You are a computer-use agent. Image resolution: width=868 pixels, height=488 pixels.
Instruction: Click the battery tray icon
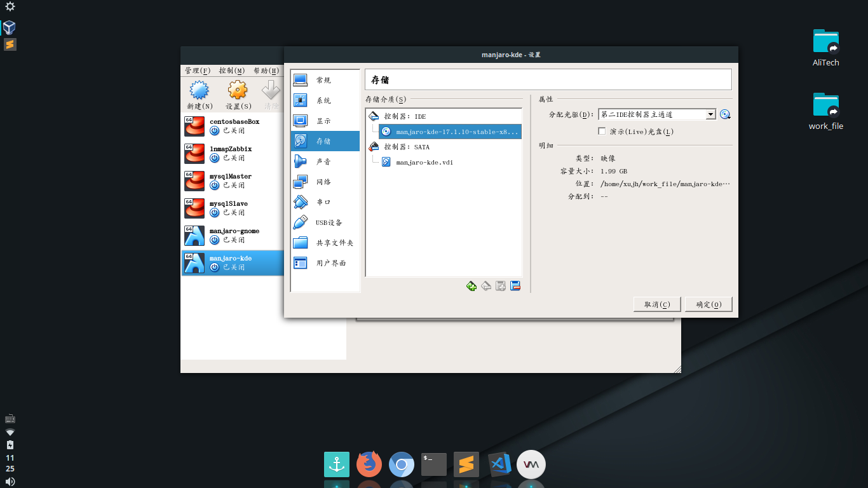coord(10,445)
